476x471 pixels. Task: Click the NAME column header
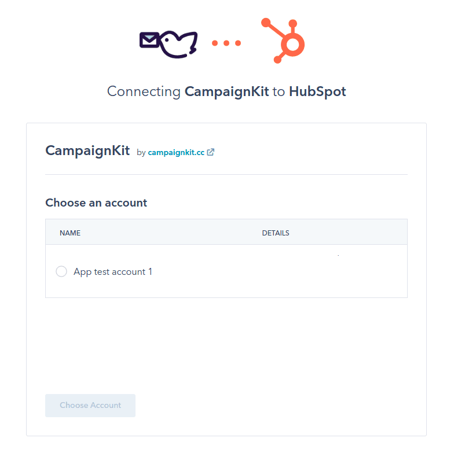coord(70,233)
